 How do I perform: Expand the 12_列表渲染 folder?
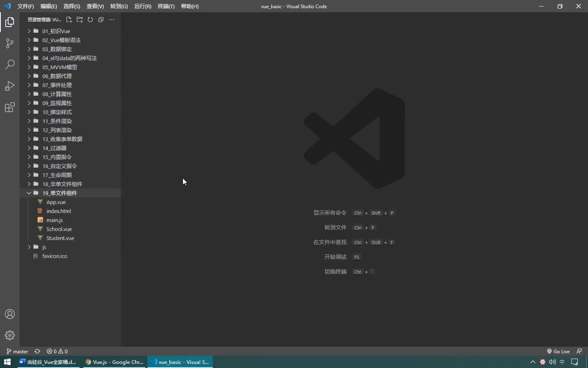coord(70,130)
